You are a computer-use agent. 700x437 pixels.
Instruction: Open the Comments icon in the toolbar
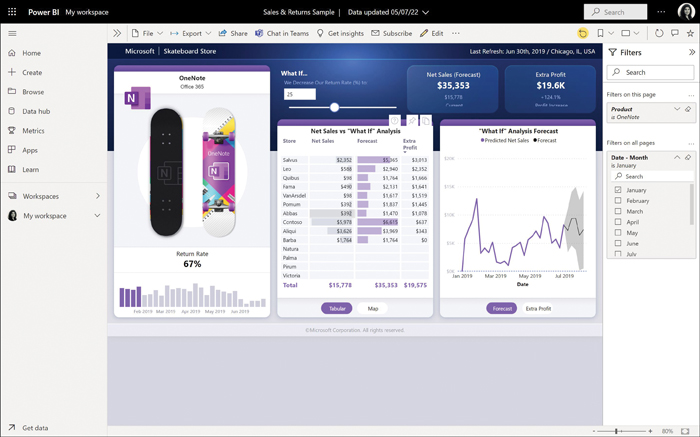point(675,33)
